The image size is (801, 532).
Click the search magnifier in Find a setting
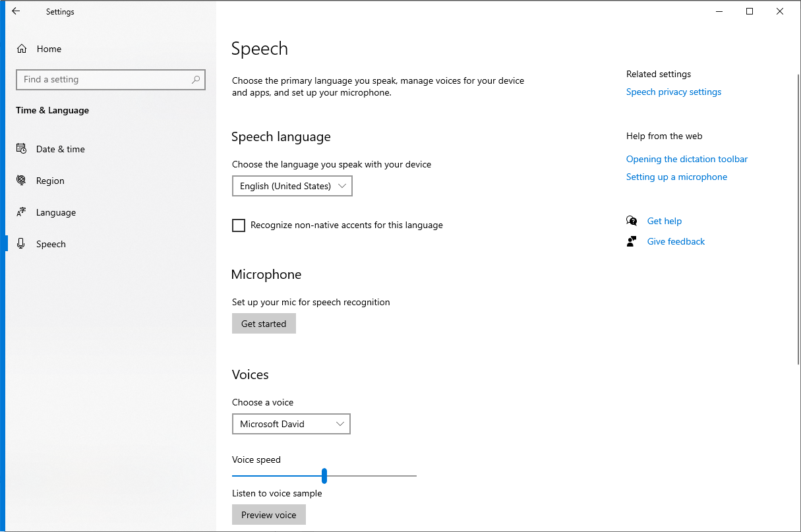click(196, 80)
